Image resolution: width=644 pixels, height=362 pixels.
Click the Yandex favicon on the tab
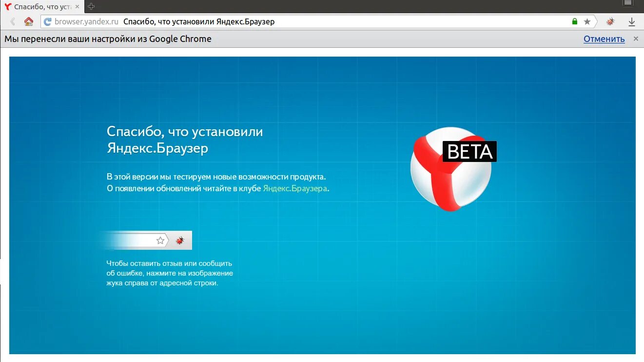pos(8,7)
